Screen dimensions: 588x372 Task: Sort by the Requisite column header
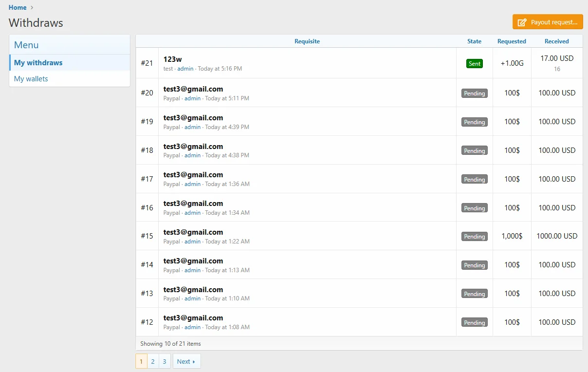pos(307,41)
